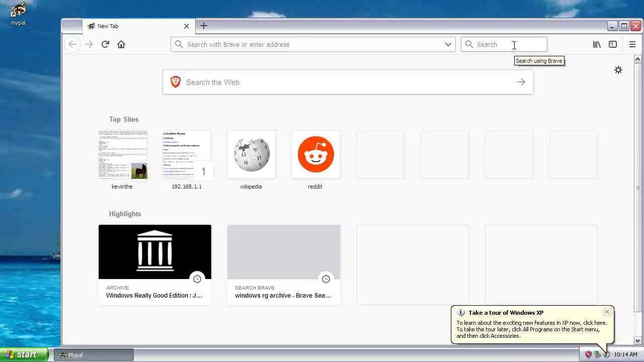Close the New Tab tab
The height and width of the screenshot is (362, 644).
[x=187, y=26]
